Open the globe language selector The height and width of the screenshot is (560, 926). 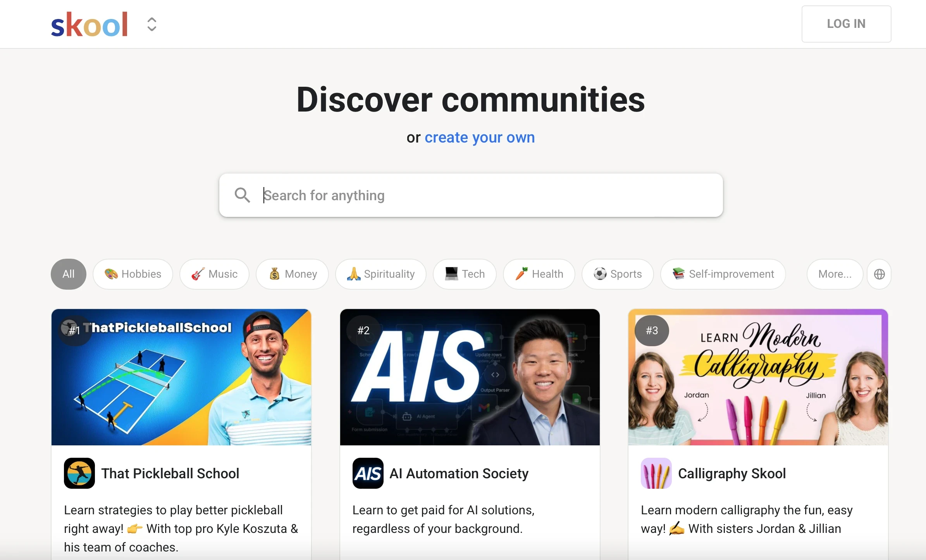pos(879,274)
